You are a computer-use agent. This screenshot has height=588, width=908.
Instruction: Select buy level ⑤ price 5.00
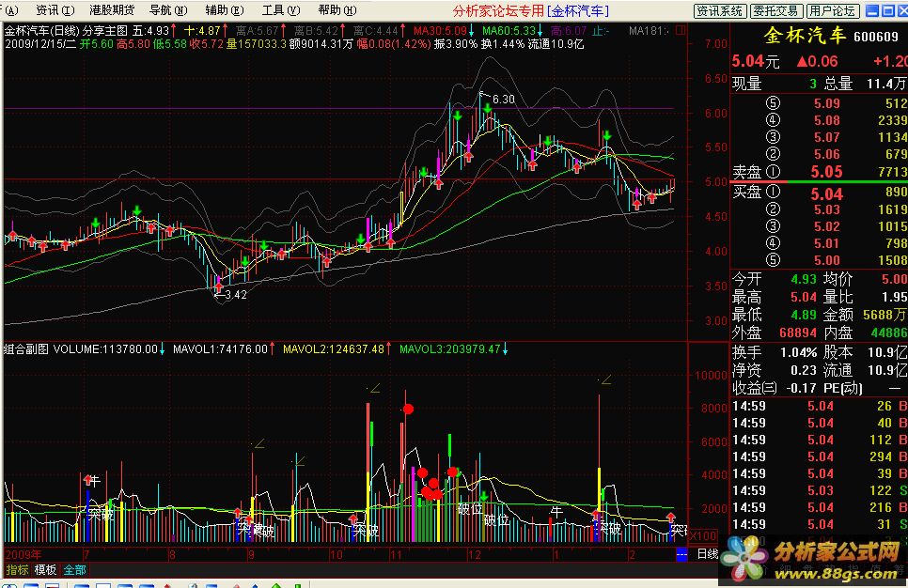click(827, 260)
